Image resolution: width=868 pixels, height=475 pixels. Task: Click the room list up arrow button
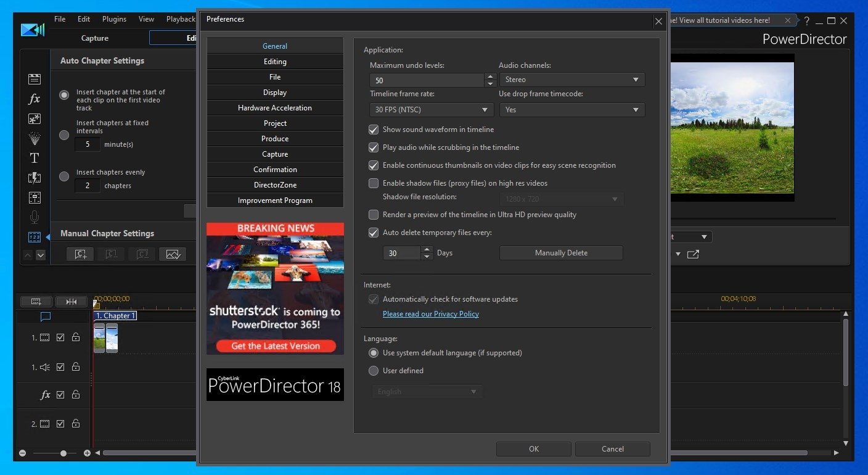[28, 255]
